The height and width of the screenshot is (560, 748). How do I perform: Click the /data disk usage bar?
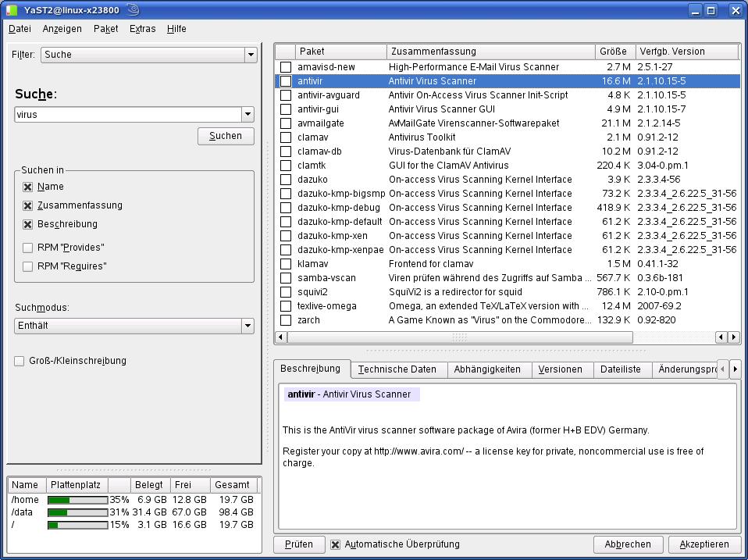pos(78,512)
